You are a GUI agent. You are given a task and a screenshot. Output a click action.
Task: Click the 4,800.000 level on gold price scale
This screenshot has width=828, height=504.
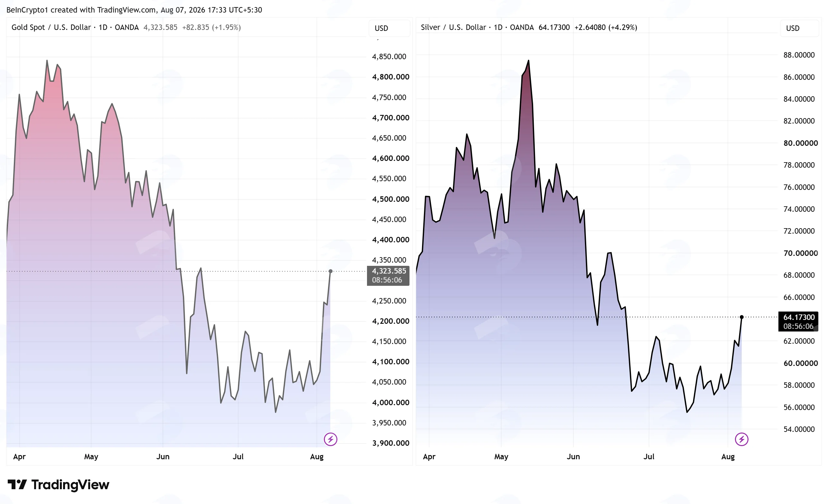click(x=390, y=77)
